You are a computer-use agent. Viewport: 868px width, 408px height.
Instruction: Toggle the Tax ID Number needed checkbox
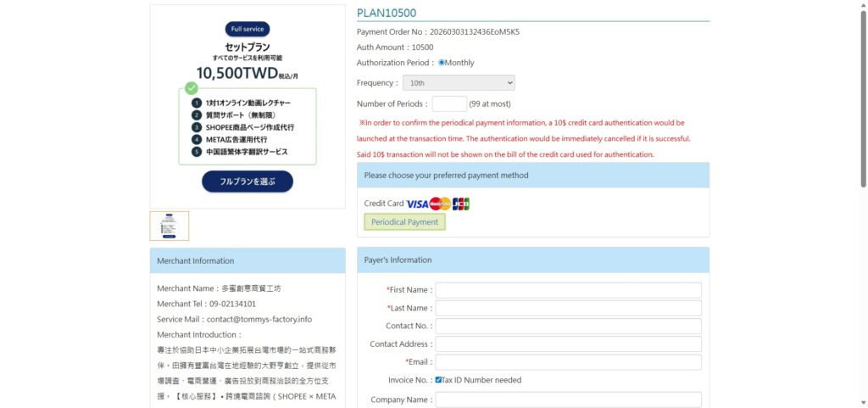(x=438, y=380)
